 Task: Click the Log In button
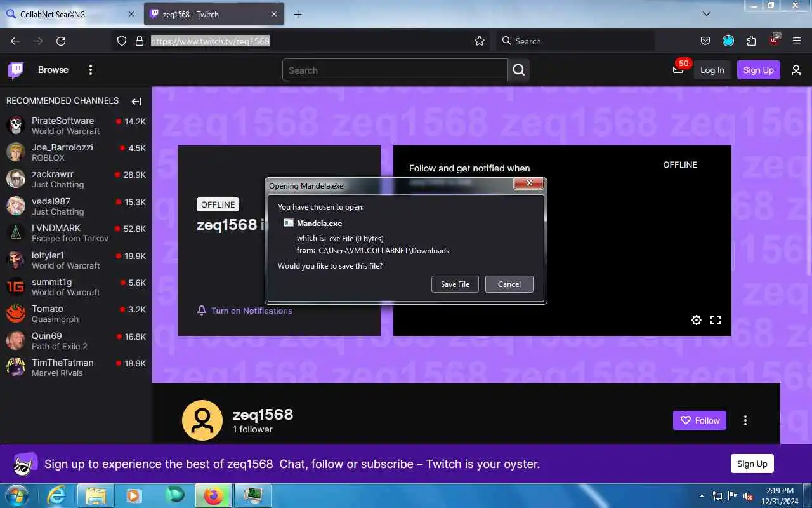tap(712, 70)
